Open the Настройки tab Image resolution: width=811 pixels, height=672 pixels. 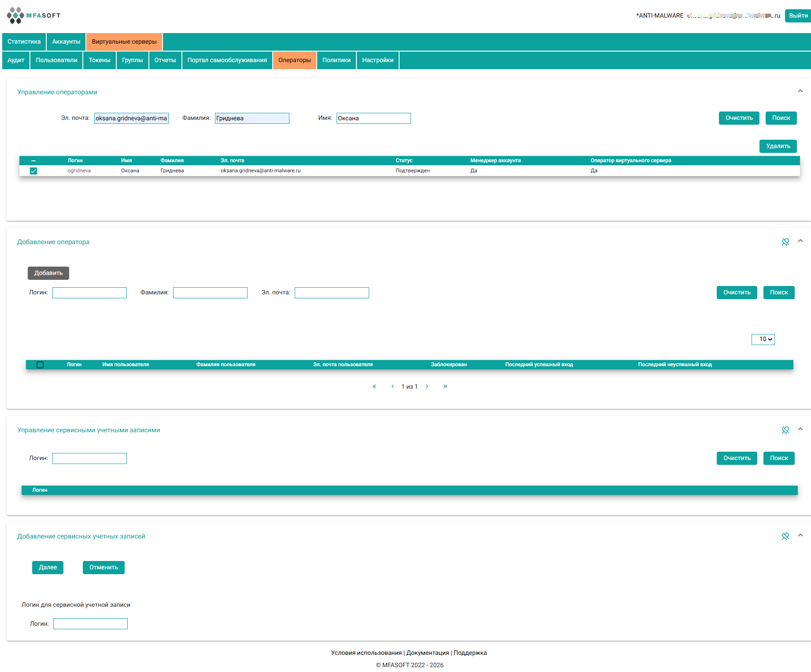(378, 60)
